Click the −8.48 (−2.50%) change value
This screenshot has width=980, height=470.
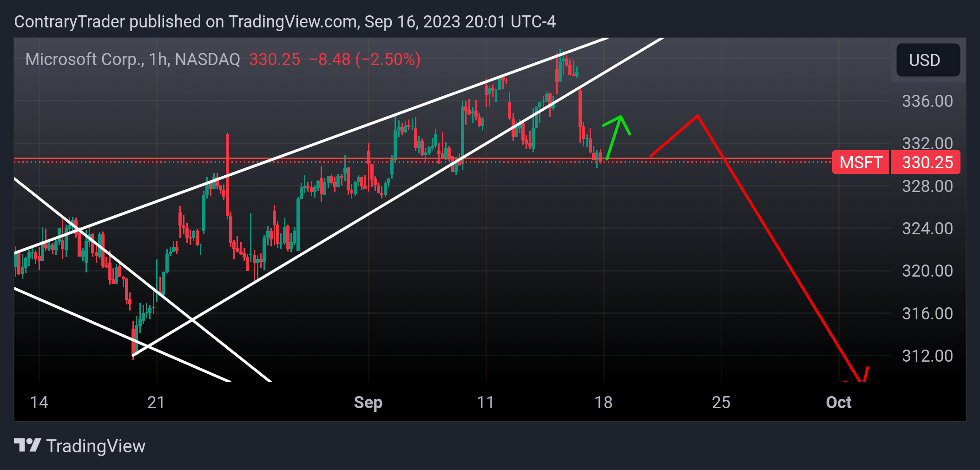tap(365, 60)
